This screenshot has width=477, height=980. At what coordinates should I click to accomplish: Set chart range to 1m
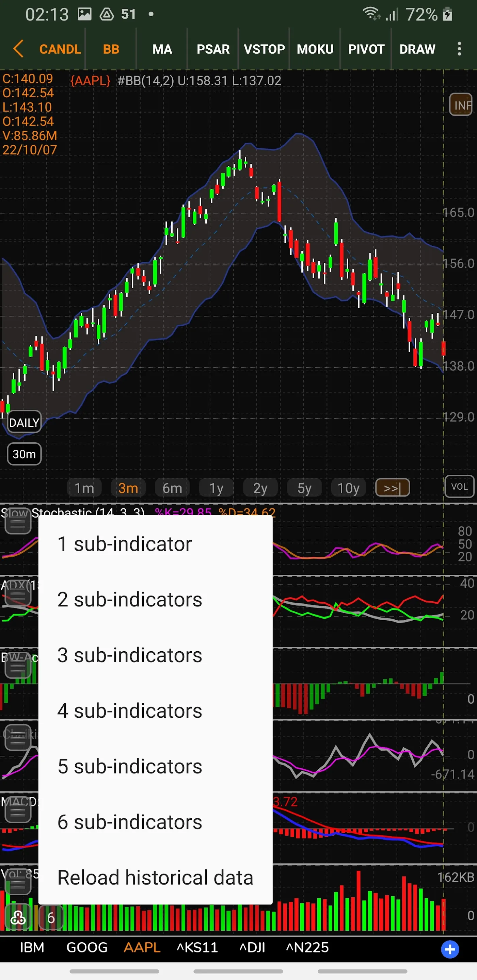[84, 488]
